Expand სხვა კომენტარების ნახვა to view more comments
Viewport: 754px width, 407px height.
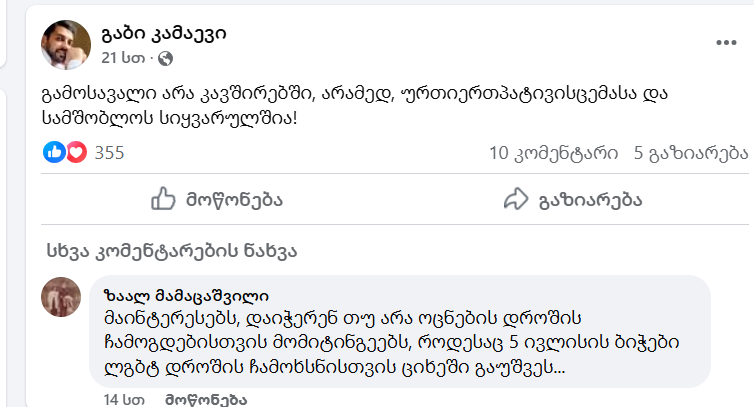tap(171, 248)
